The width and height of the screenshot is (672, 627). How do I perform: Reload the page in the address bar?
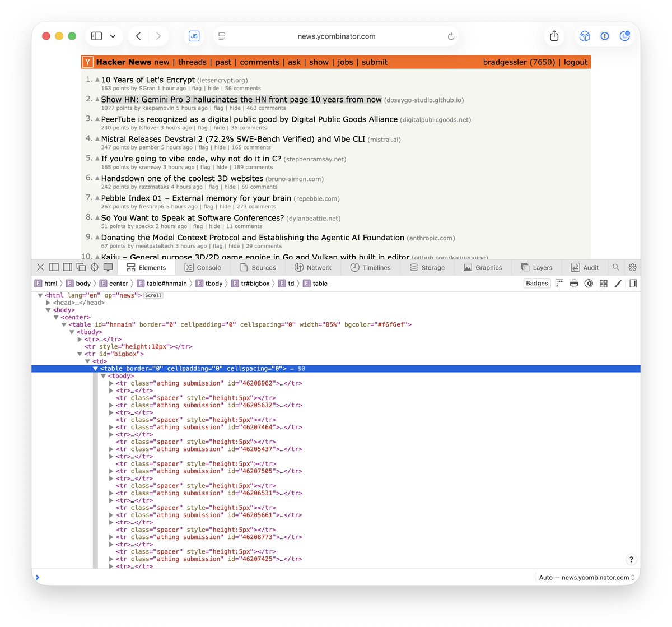pos(451,36)
